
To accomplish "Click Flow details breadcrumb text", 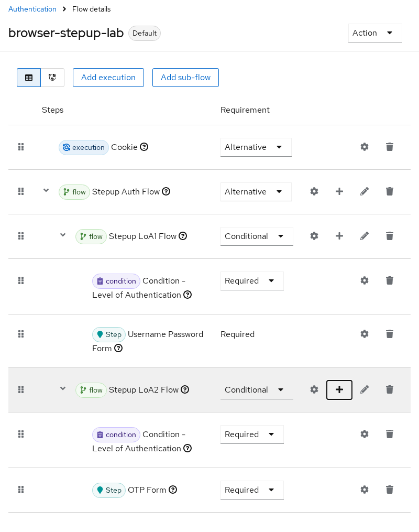I will pyautogui.click(x=91, y=9).
